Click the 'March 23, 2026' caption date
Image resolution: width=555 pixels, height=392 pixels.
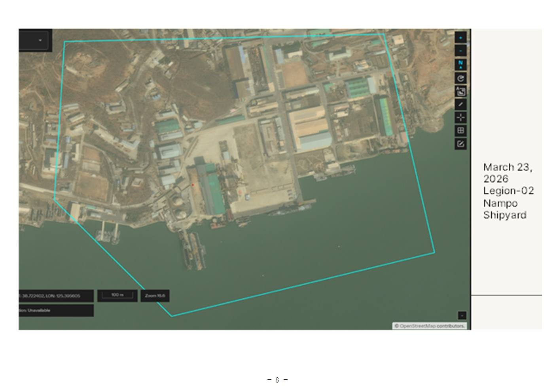point(508,173)
